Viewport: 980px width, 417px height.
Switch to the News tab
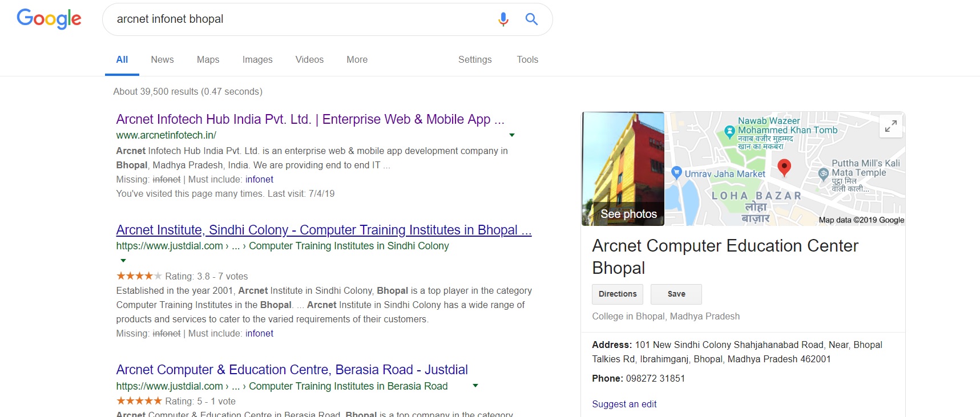coord(162,59)
